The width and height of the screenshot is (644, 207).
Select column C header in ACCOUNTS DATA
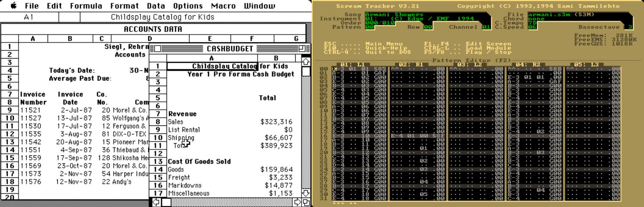point(102,39)
